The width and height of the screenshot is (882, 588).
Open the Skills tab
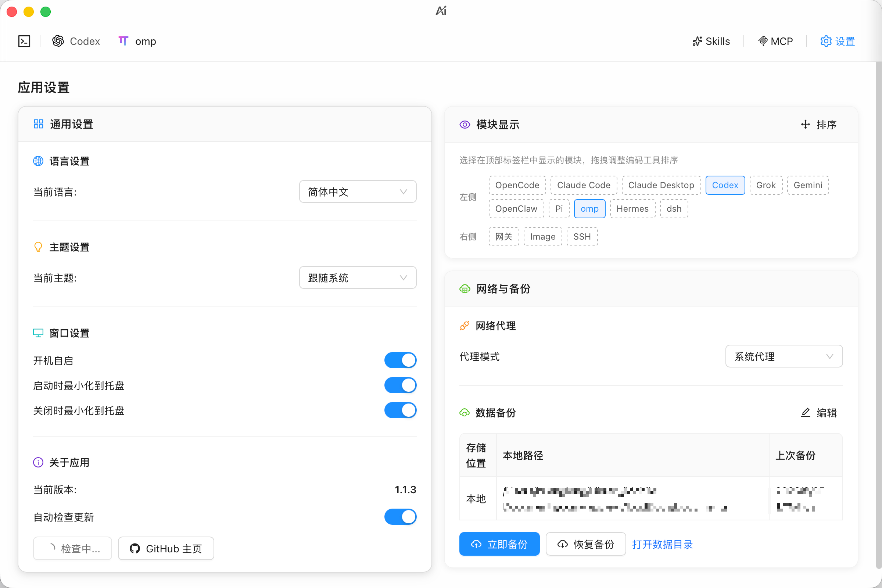coord(711,41)
